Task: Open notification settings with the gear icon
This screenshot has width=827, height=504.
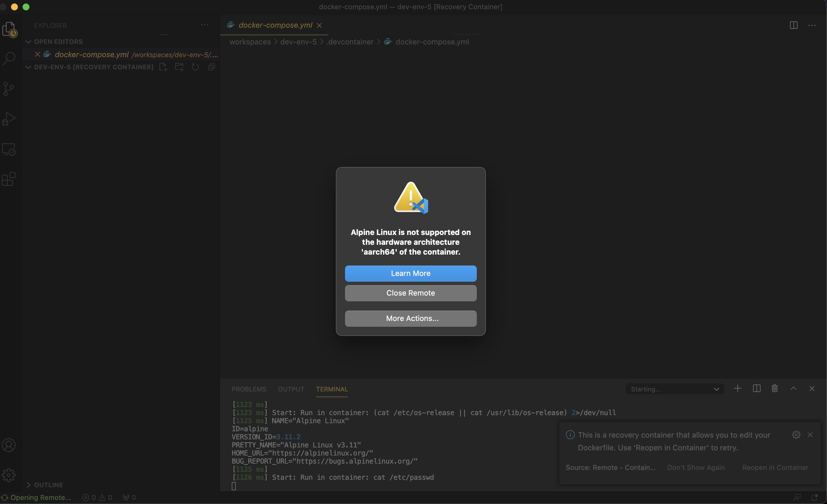Action: pyautogui.click(x=796, y=435)
